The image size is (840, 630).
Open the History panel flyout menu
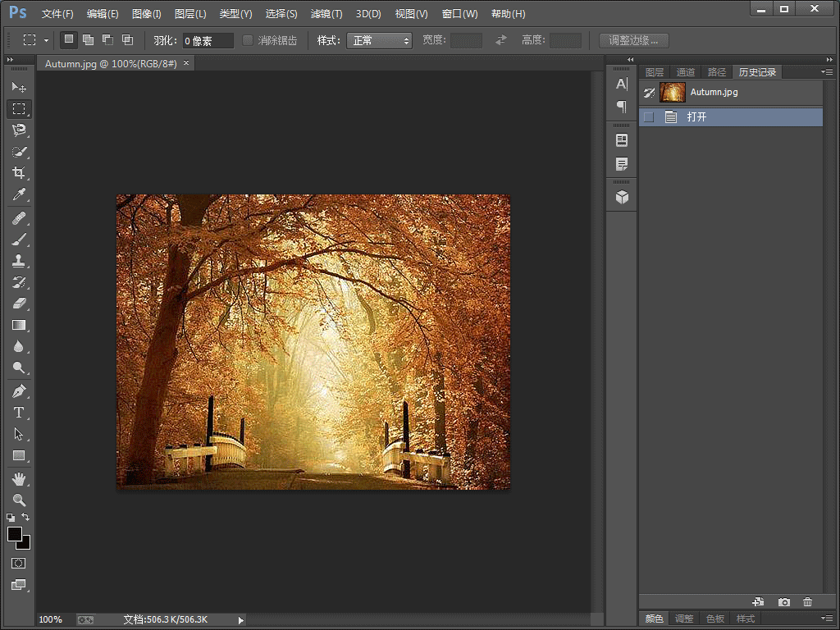pyautogui.click(x=827, y=72)
